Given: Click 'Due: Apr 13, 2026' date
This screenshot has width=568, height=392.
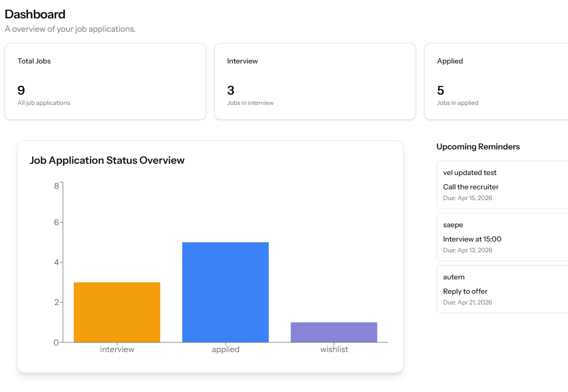Looking at the screenshot, I should [468, 250].
